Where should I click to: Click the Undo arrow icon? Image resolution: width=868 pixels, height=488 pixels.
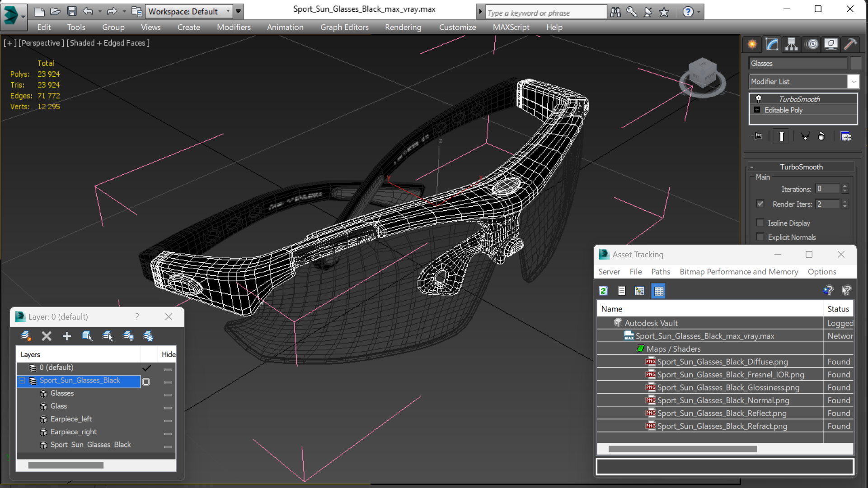pos(88,11)
